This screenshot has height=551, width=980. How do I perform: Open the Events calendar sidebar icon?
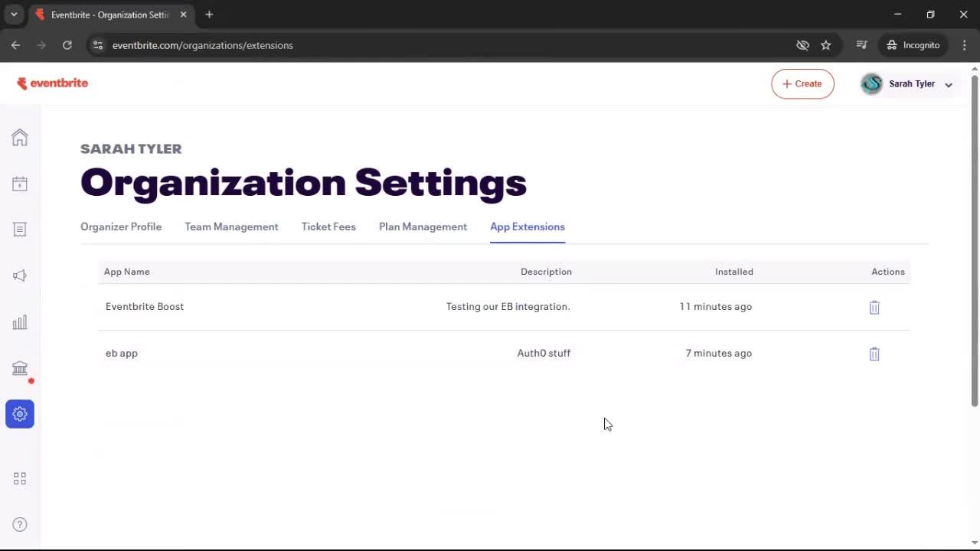20,184
